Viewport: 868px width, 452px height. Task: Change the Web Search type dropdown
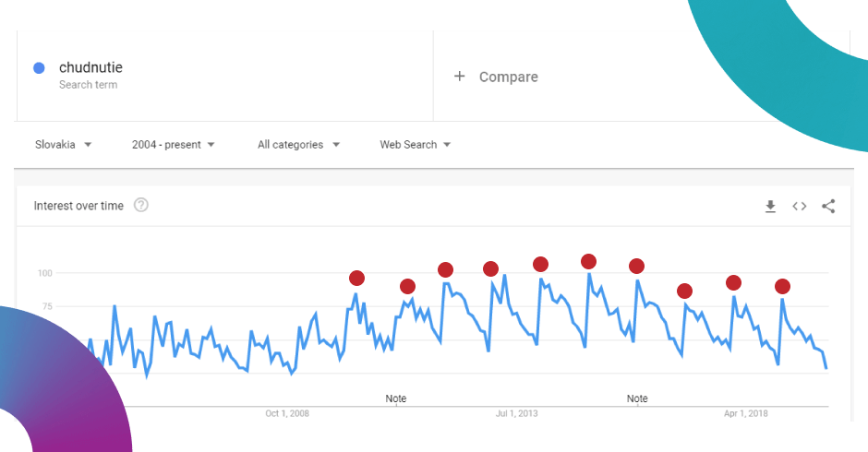[x=415, y=145]
